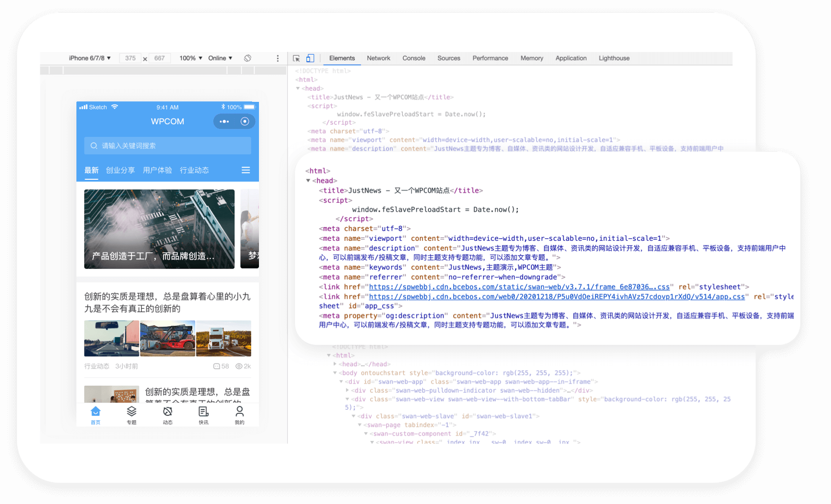Expand the swan-web-pulldown-indicator div node
This screenshot has width=831, height=504.
pos(347,390)
